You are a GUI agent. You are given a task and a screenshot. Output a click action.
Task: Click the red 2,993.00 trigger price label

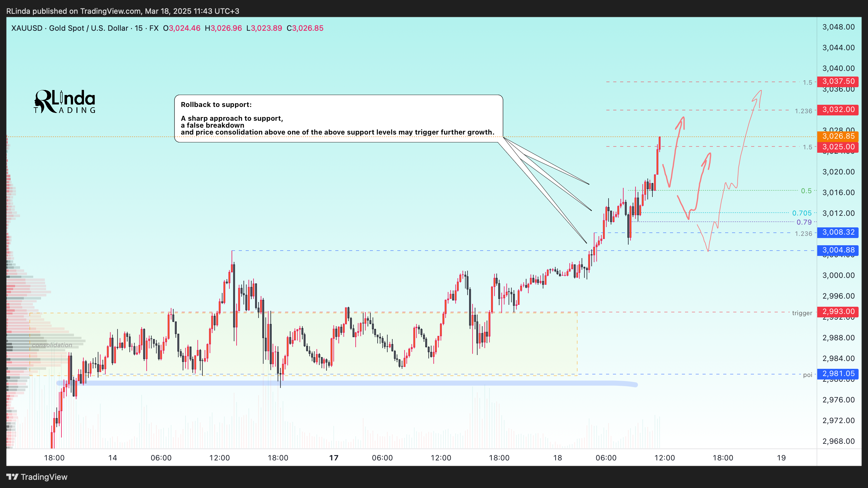click(x=838, y=312)
